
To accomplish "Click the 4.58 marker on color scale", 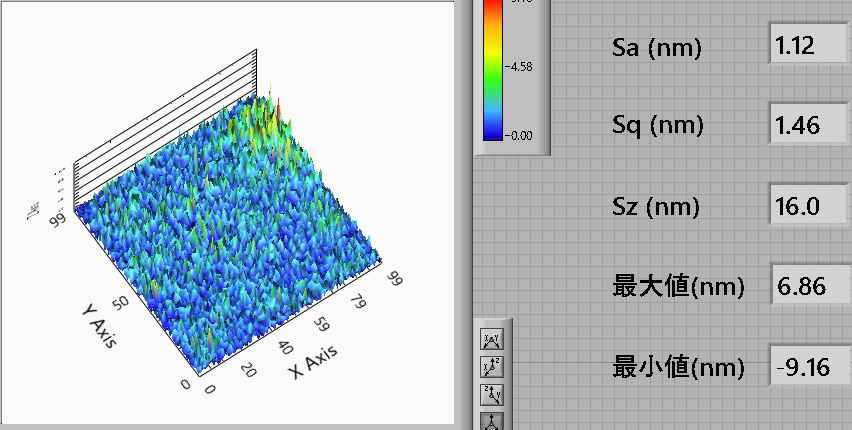I will (523, 67).
